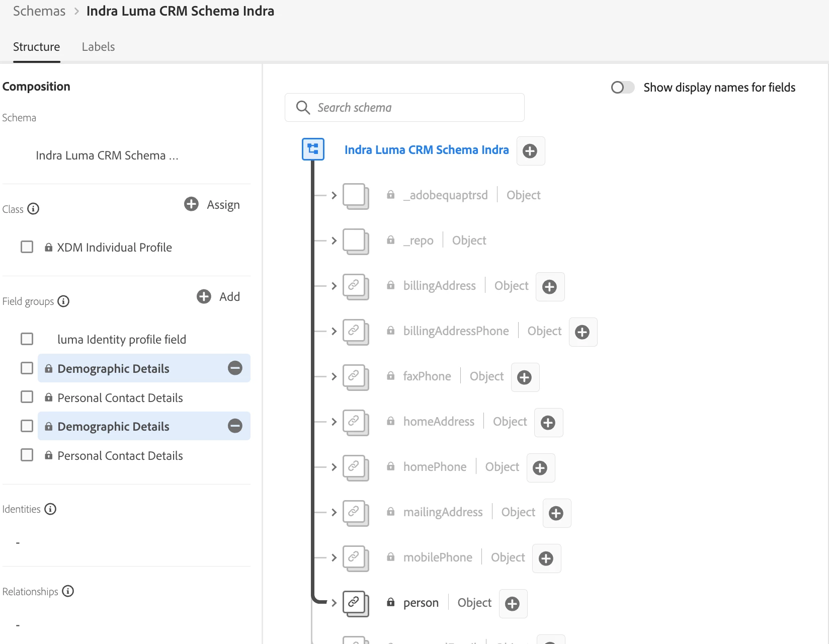Expand the person node

pos(334,603)
